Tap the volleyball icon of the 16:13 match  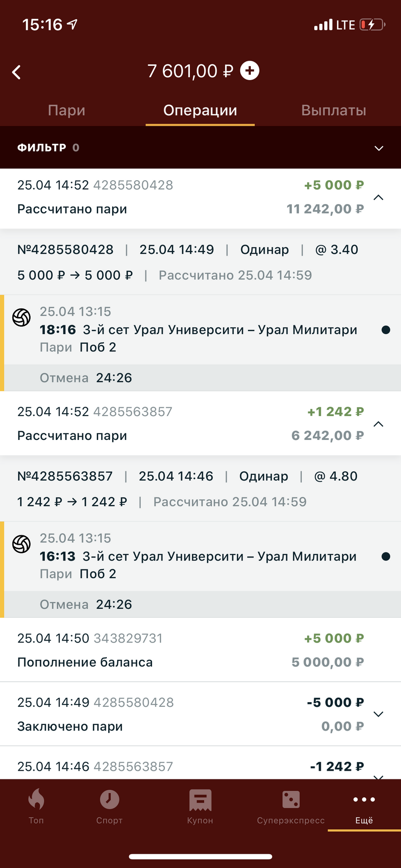tap(21, 544)
